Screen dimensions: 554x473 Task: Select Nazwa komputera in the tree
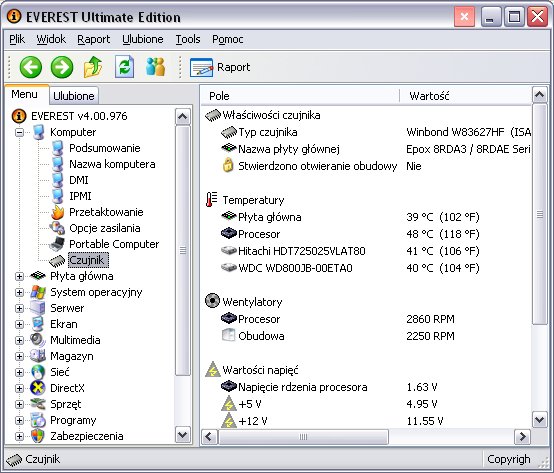click(x=112, y=164)
